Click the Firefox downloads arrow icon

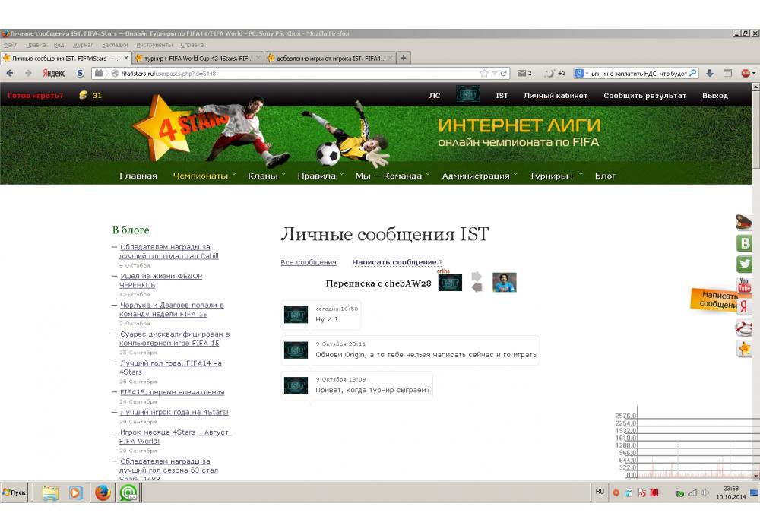click(709, 74)
